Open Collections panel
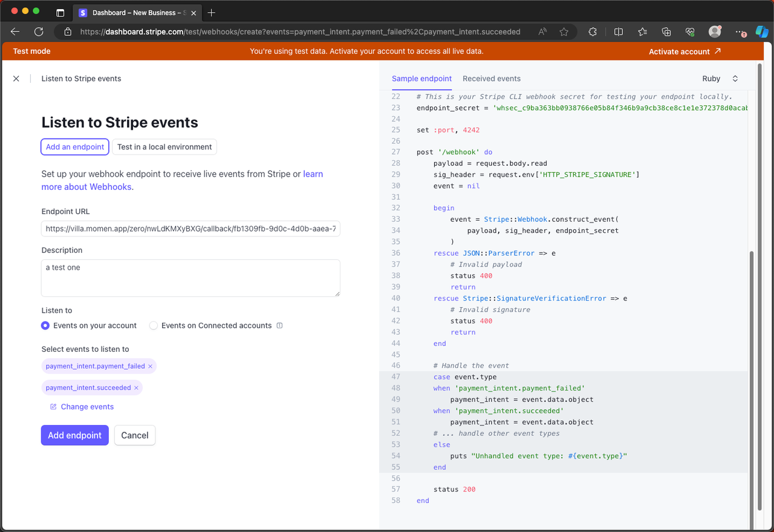 pyautogui.click(x=666, y=32)
